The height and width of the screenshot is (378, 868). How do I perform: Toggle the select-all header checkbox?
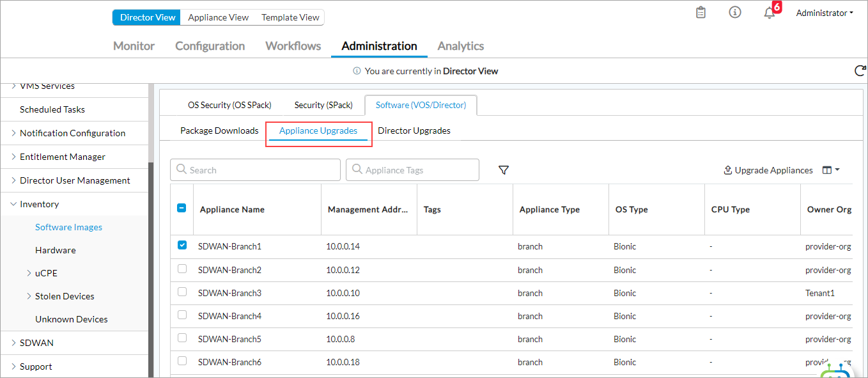click(x=182, y=208)
